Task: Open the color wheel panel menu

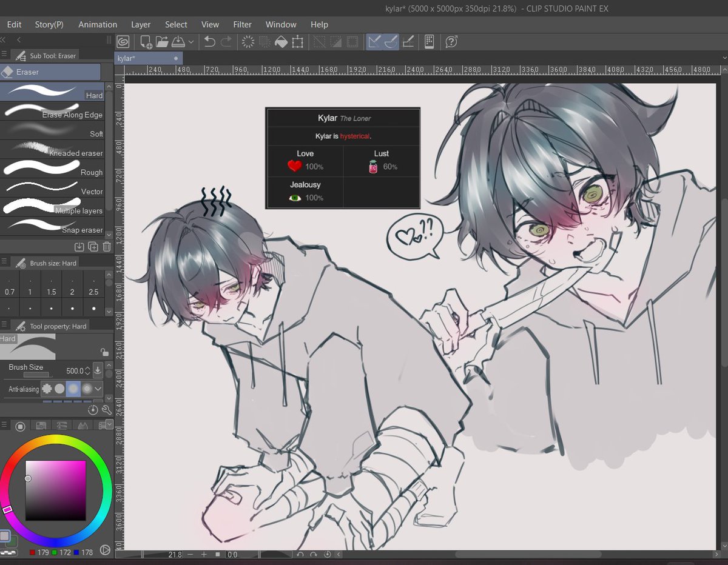Action: click(4, 426)
